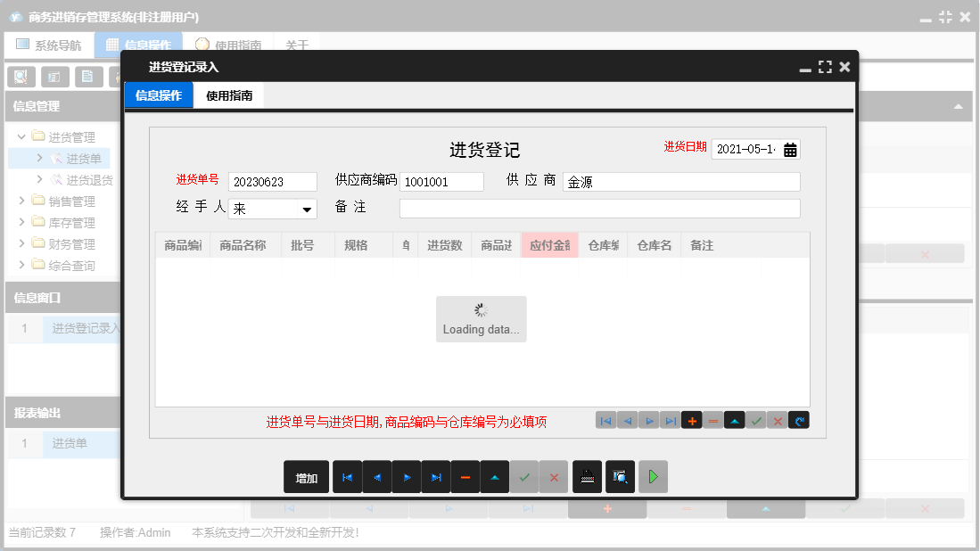The image size is (980, 551).
Task: Click the print/keyboard icon on the bottom toolbar
Action: click(x=587, y=476)
